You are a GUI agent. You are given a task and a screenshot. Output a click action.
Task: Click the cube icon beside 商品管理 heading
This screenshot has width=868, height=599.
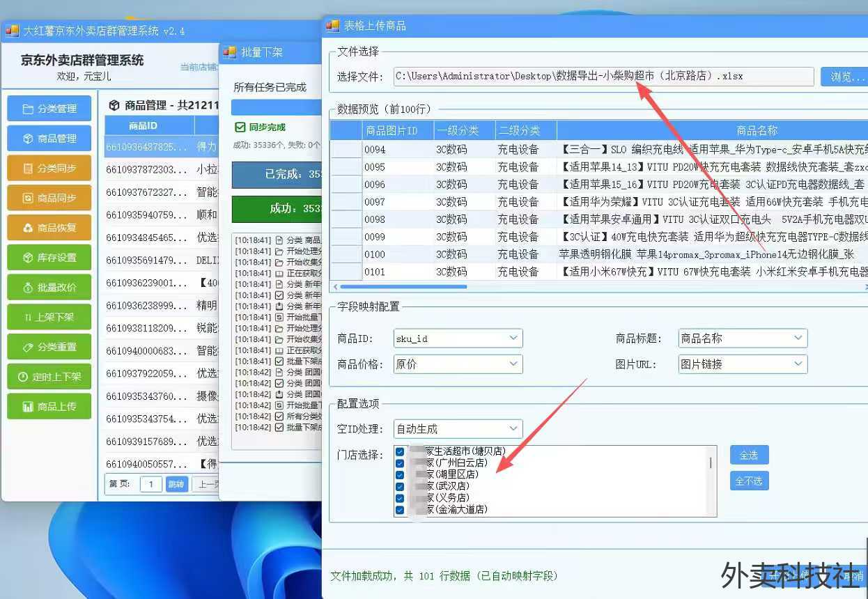click(115, 105)
